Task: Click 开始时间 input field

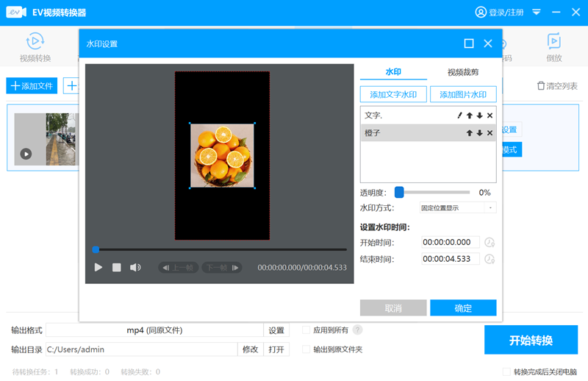Action: click(x=451, y=242)
